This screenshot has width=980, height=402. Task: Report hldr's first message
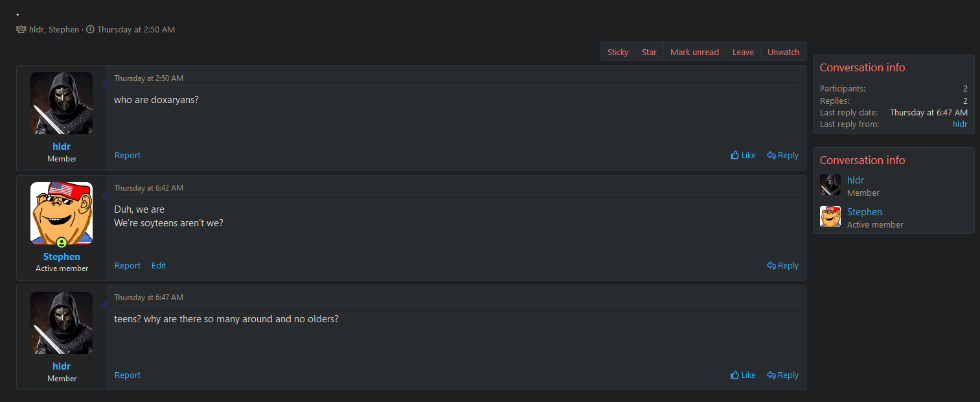(128, 156)
